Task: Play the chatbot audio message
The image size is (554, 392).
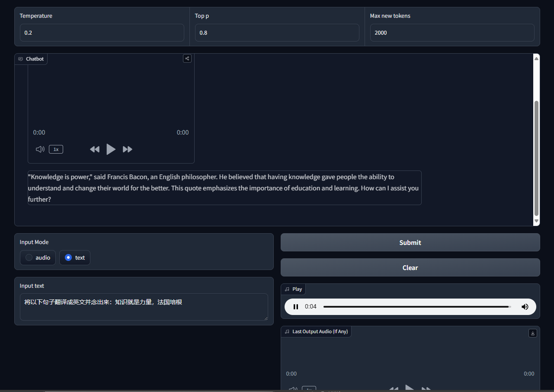Action: 111,149
